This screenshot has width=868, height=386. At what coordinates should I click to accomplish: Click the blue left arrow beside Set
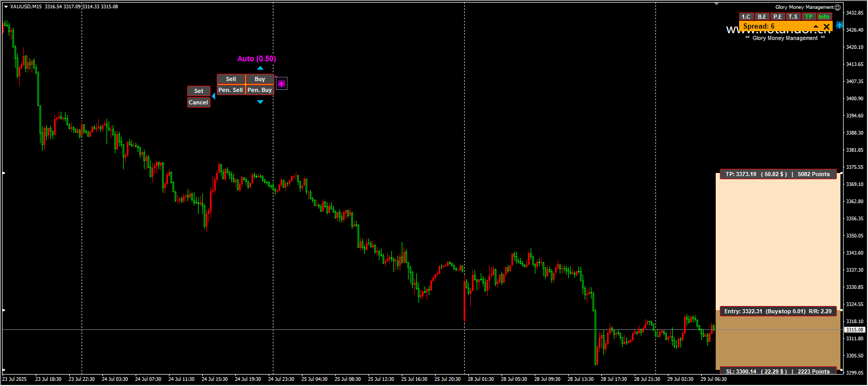coord(213,96)
